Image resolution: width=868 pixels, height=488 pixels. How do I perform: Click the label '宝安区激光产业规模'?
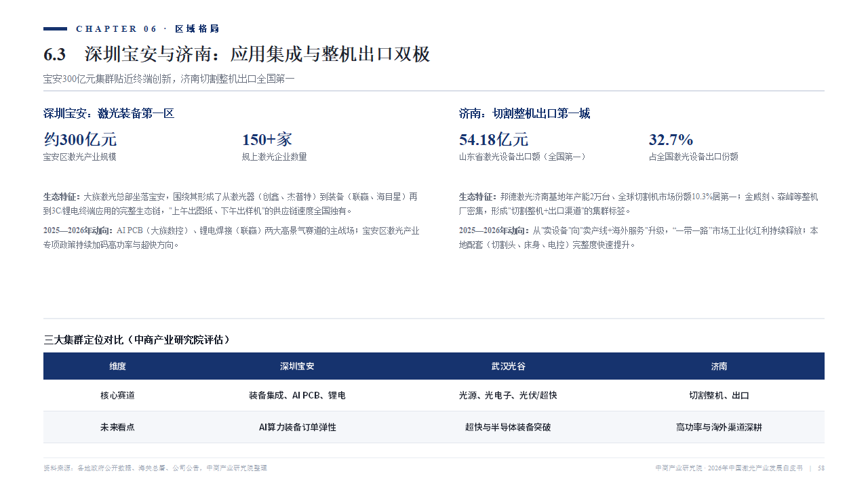click(80, 157)
